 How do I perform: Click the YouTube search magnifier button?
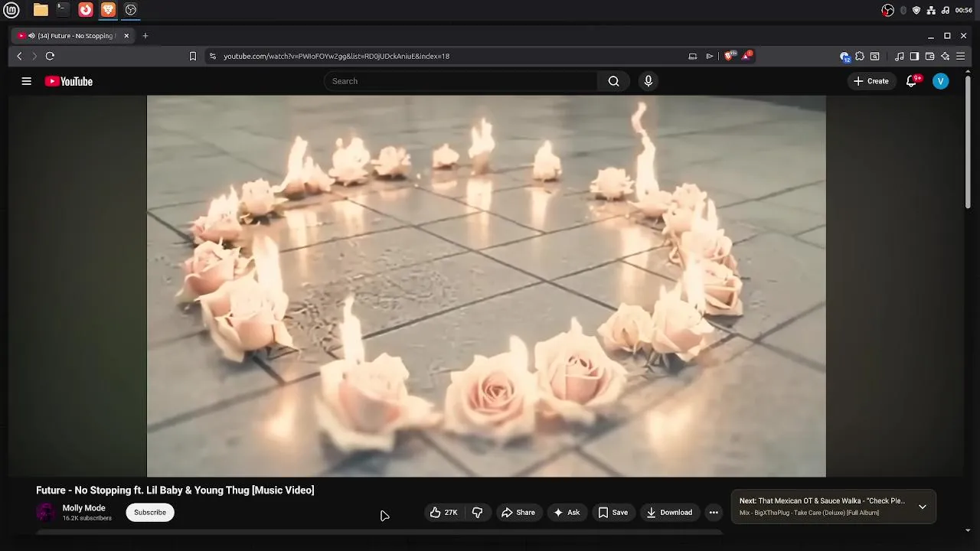pos(613,81)
